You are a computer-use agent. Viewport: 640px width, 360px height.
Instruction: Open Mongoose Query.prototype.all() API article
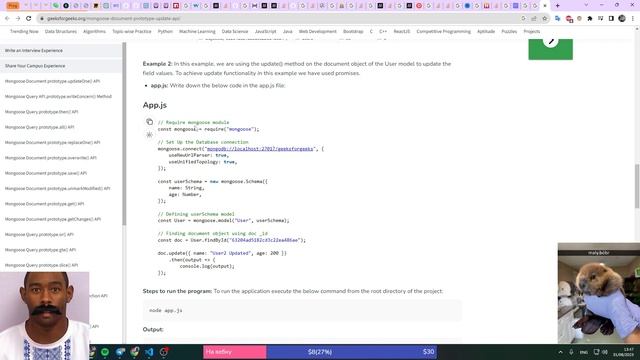[39, 127]
